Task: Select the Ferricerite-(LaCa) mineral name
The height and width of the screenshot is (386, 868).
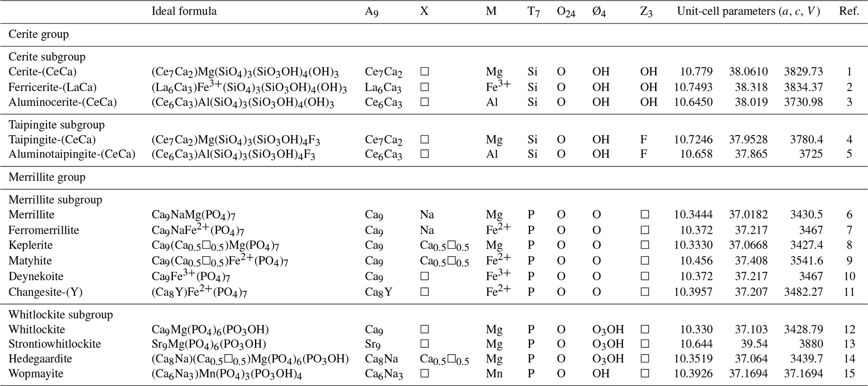Action: 52,87
